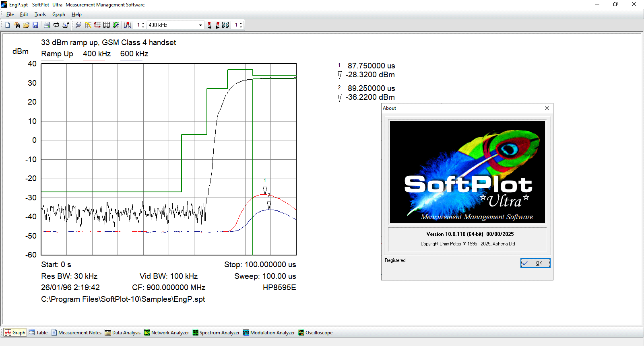
Task: Click the Res BW: 30 kHz text
Action: pos(69,276)
